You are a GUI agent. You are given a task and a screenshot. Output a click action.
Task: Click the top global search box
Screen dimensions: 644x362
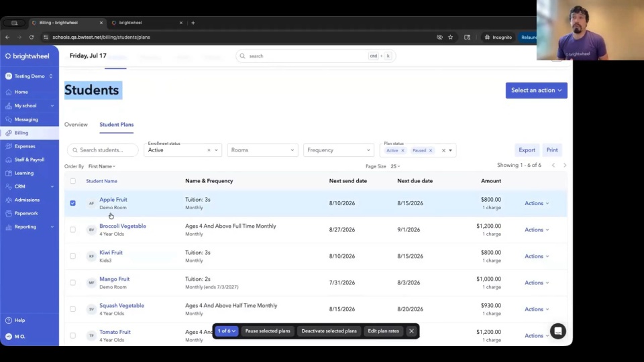(x=315, y=56)
